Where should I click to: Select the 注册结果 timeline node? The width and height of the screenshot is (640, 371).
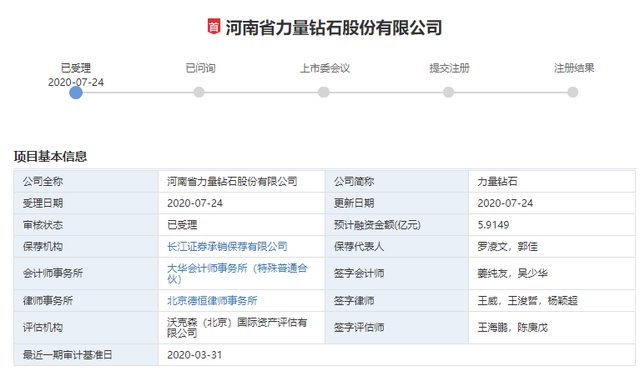click(x=573, y=92)
